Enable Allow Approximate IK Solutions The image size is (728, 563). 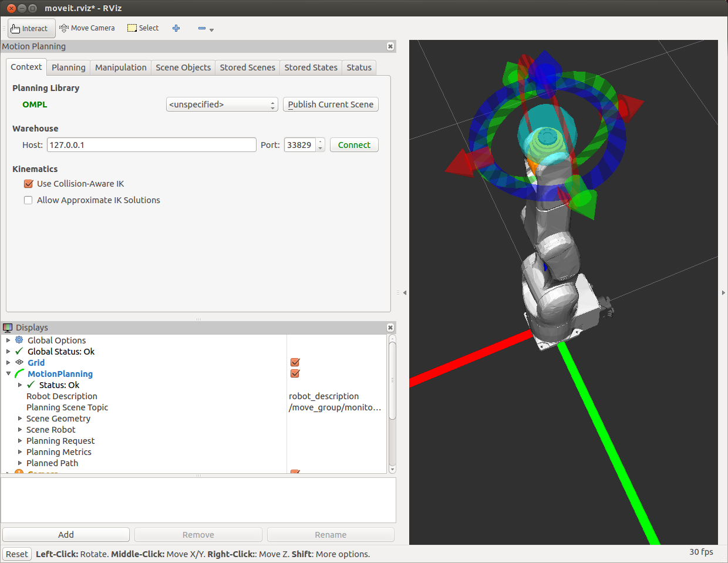(28, 200)
